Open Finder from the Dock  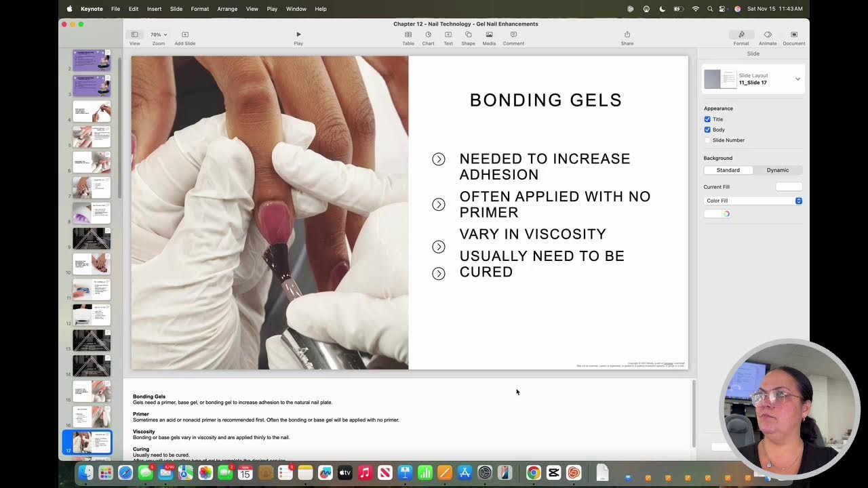click(85, 472)
